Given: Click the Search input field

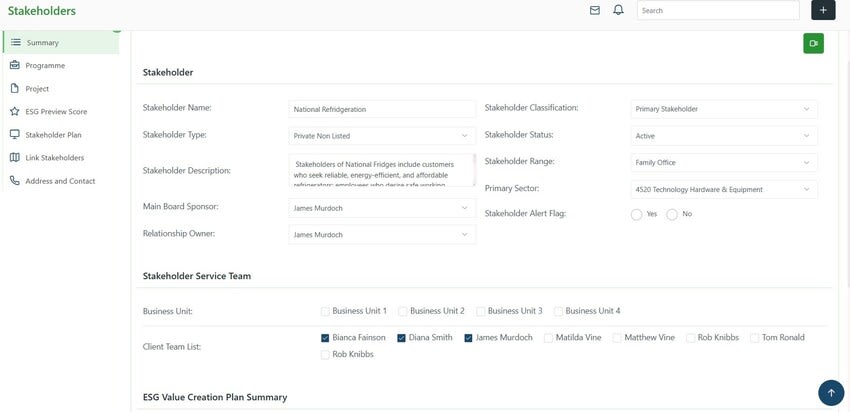Looking at the screenshot, I should tap(718, 10).
